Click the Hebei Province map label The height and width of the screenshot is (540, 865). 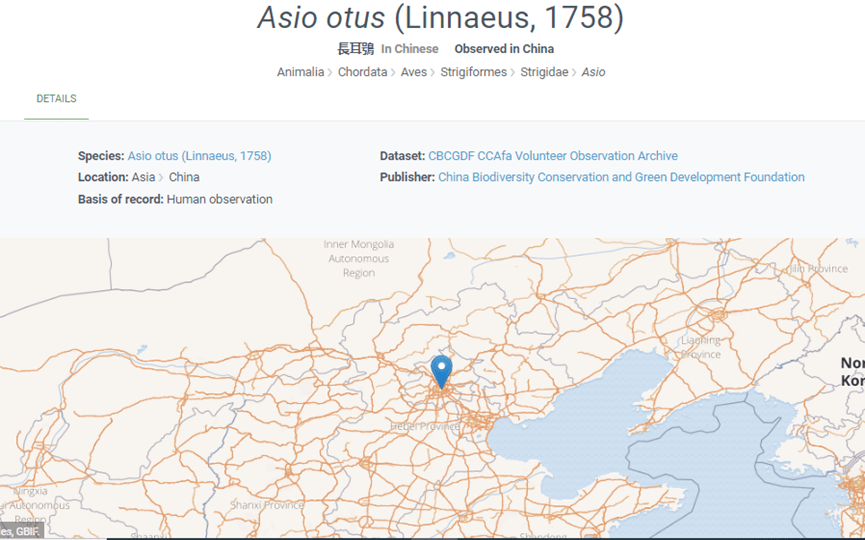point(424,426)
